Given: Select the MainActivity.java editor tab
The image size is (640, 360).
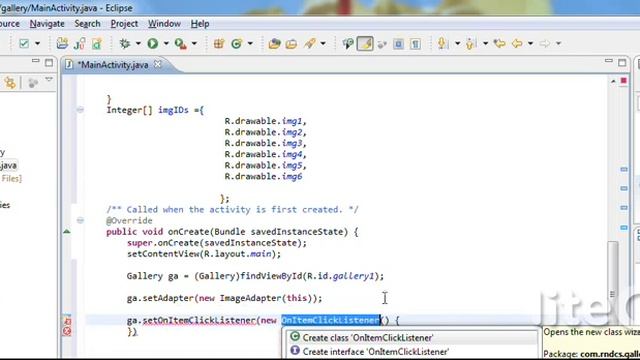Looking at the screenshot, I should point(113,64).
